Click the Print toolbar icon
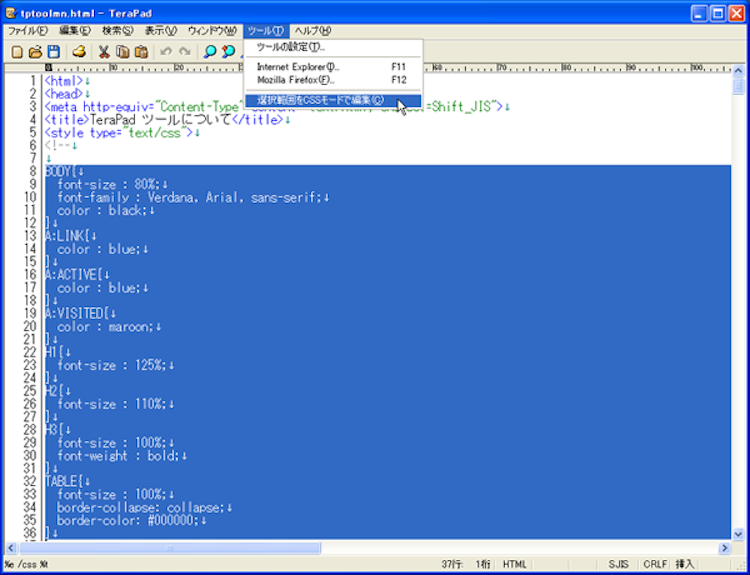Image resolution: width=750 pixels, height=575 pixels. [x=79, y=51]
